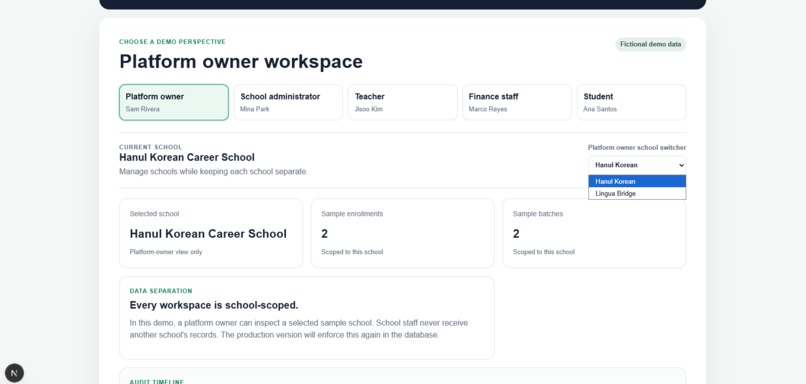This screenshot has height=384, width=806.
Task: Pick Hanul Korean from the switcher list
Action: click(637, 181)
